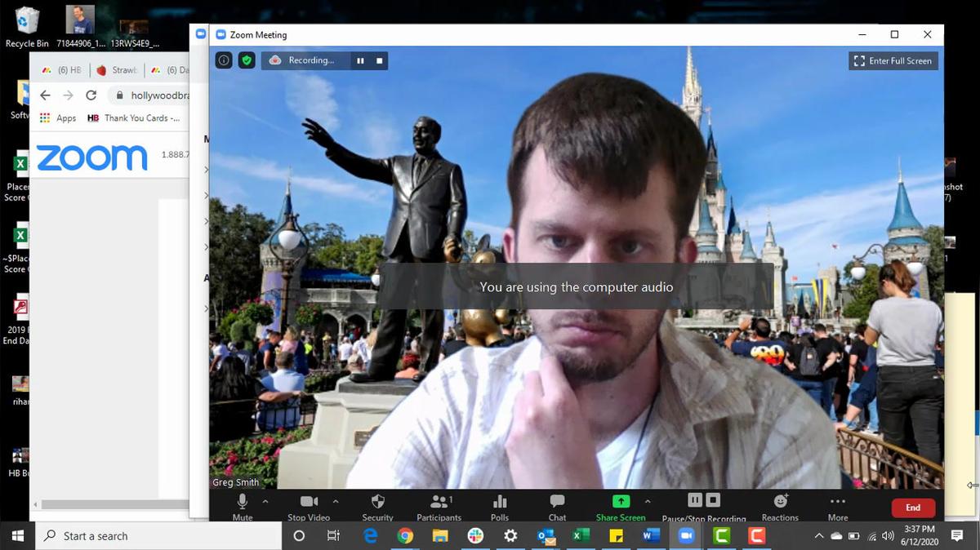The height and width of the screenshot is (550, 980).
Task: Open the More options menu
Action: click(x=837, y=505)
